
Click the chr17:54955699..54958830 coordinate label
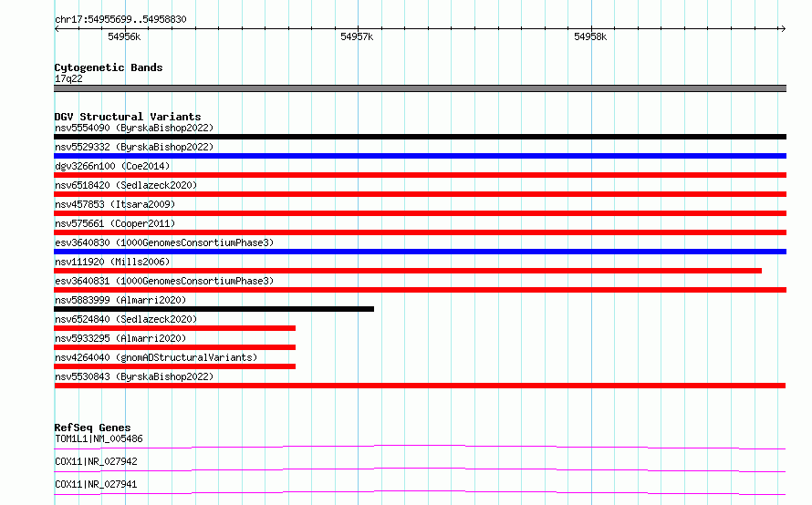coord(120,19)
